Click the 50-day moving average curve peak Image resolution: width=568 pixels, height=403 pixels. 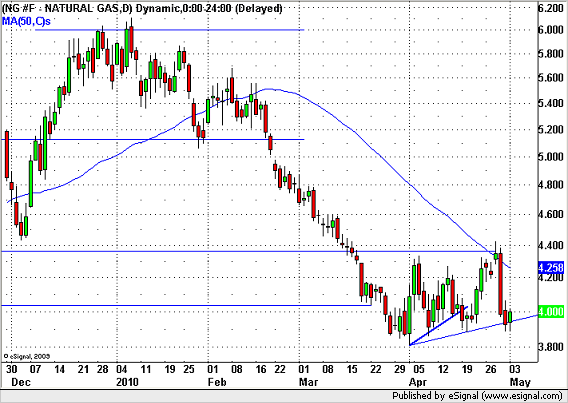[268, 89]
